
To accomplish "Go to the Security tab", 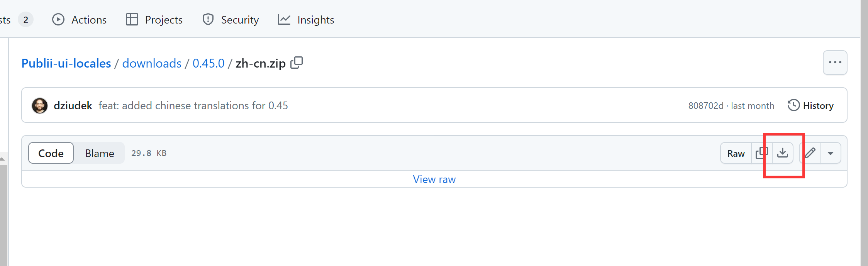I will click(231, 20).
